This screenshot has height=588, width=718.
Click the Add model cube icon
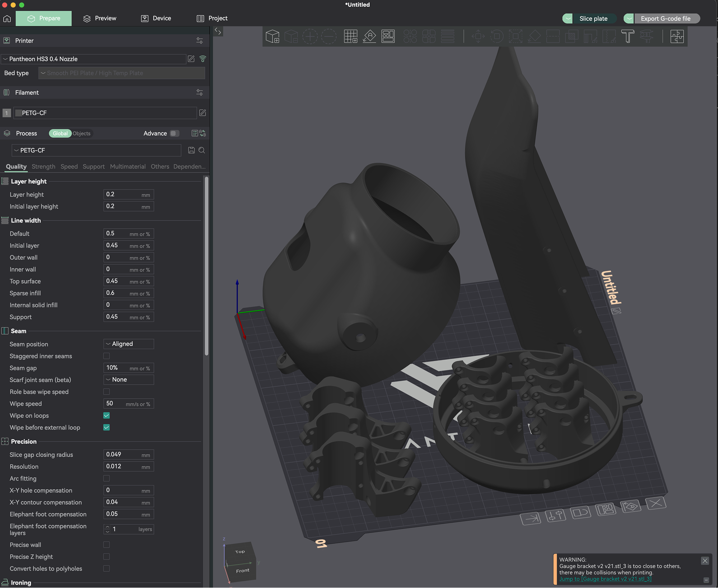(x=272, y=36)
